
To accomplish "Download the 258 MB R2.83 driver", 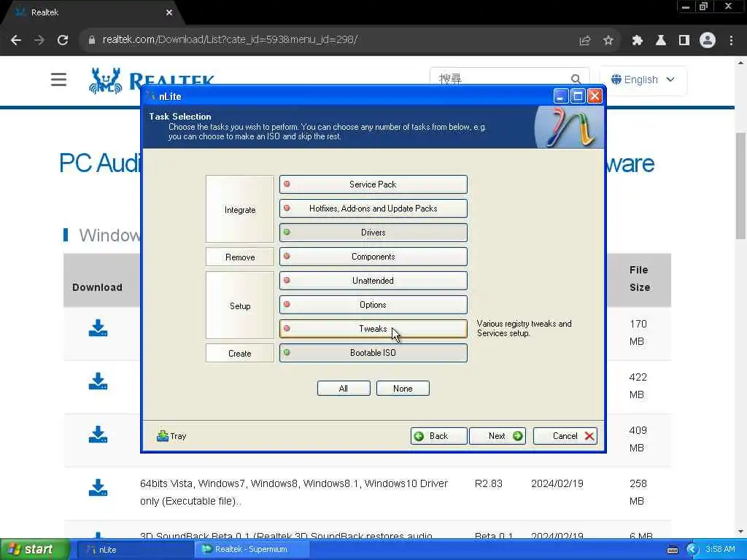I will click(98, 488).
